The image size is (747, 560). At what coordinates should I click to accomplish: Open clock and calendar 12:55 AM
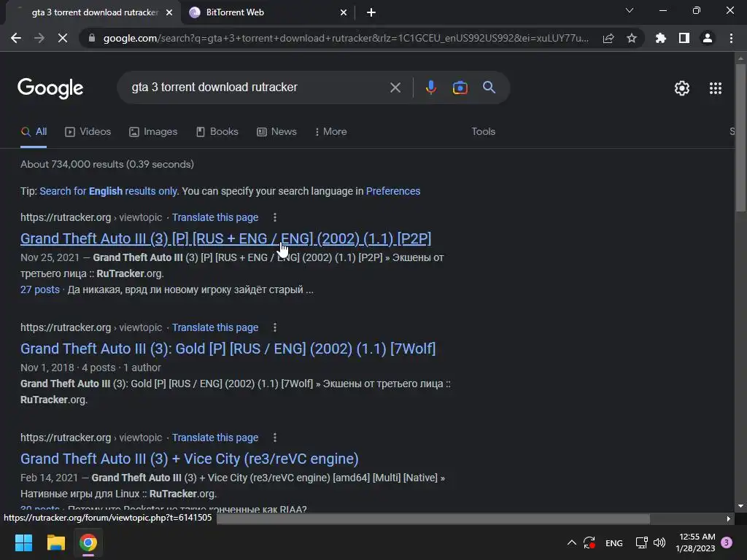click(x=695, y=542)
